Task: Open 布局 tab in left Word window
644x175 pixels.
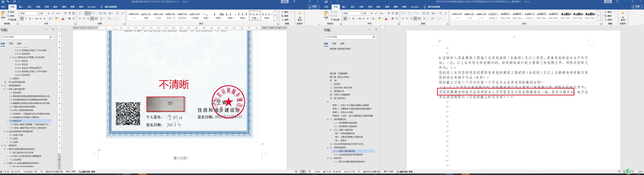Action: [x=38, y=7]
